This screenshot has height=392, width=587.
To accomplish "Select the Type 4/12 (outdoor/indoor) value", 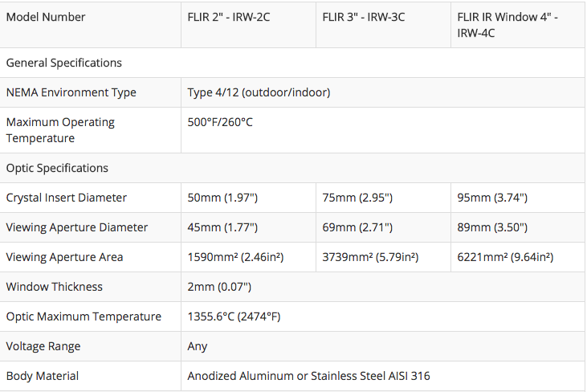I will (259, 92).
